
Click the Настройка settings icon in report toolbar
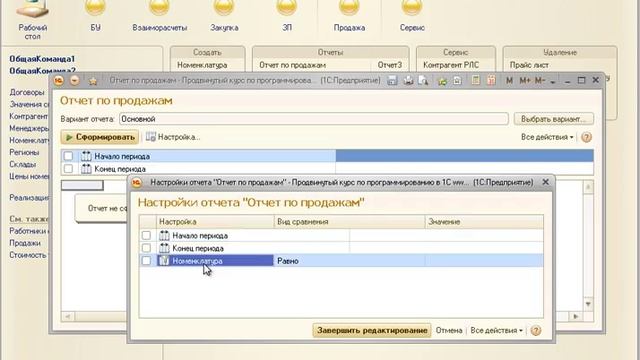click(151, 137)
